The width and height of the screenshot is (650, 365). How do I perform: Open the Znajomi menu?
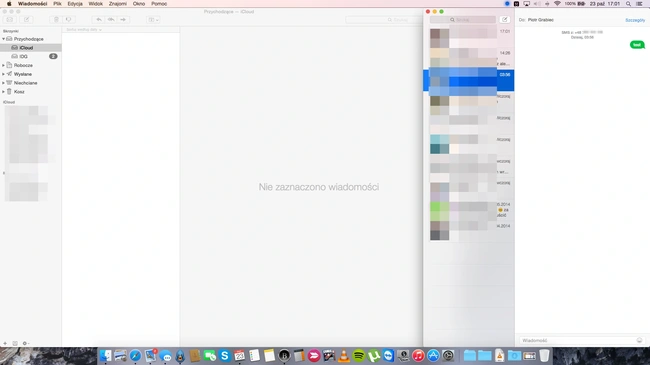click(118, 4)
